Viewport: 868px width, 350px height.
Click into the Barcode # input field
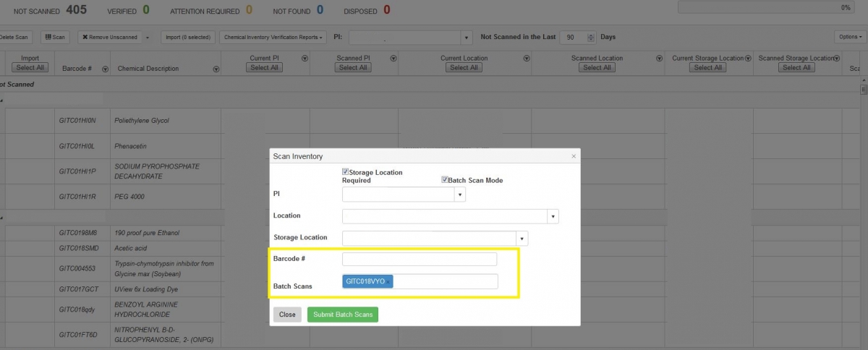coord(419,259)
